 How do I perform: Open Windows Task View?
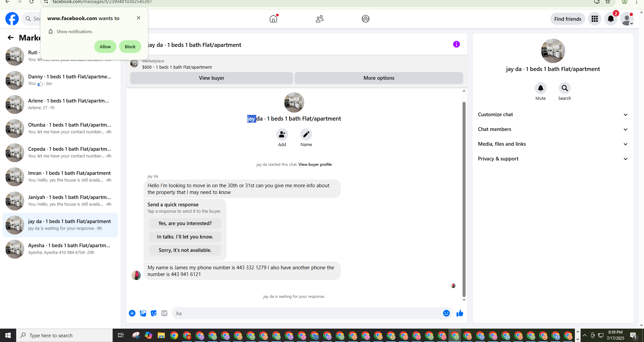[x=121, y=335]
